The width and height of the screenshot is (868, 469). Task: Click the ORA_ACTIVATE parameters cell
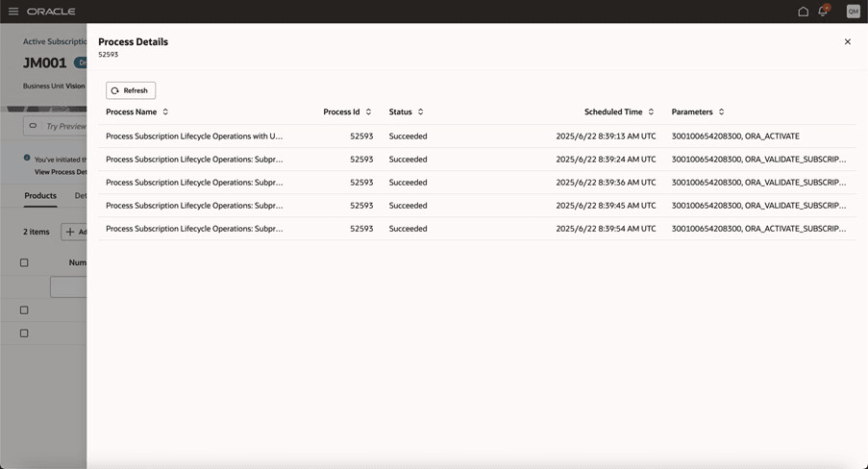[735, 136]
